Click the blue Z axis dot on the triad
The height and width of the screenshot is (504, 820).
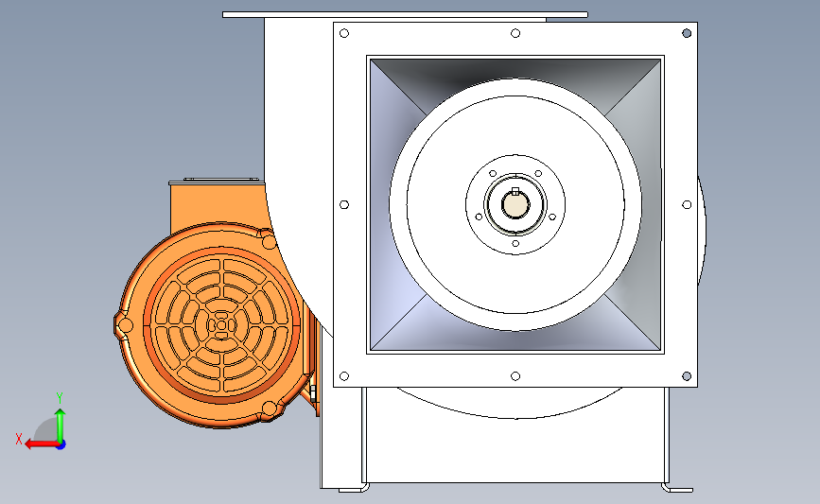point(61,445)
